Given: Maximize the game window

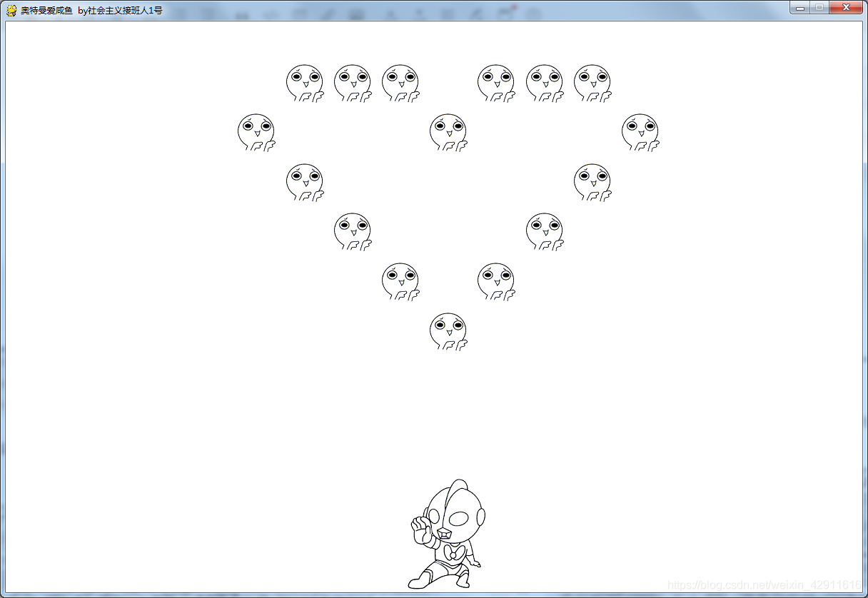Looking at the screenshot, I should click(819, 7).
